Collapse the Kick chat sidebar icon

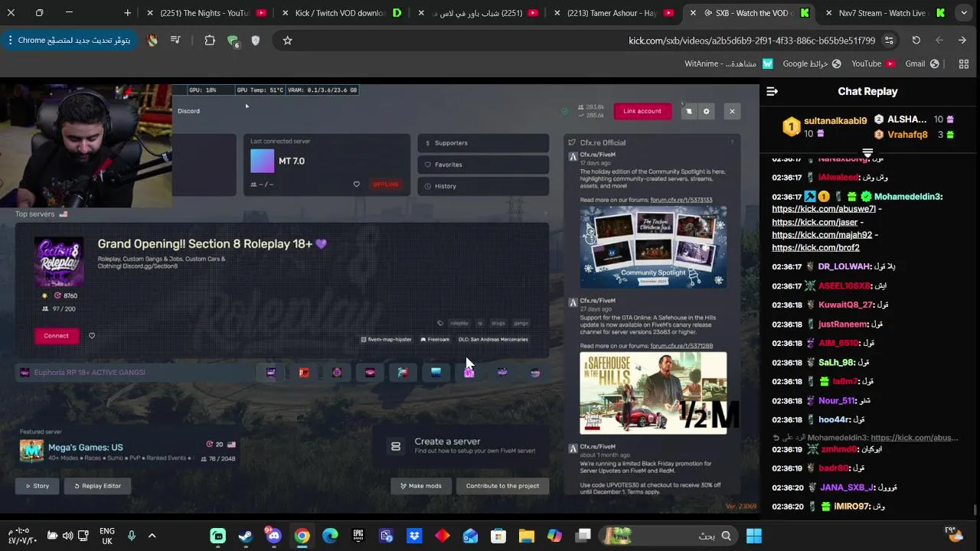[772, 92]
